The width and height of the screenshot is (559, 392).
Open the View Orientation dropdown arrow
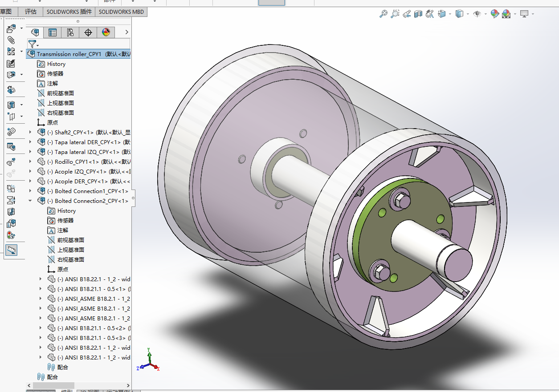[x=450, y=14]
